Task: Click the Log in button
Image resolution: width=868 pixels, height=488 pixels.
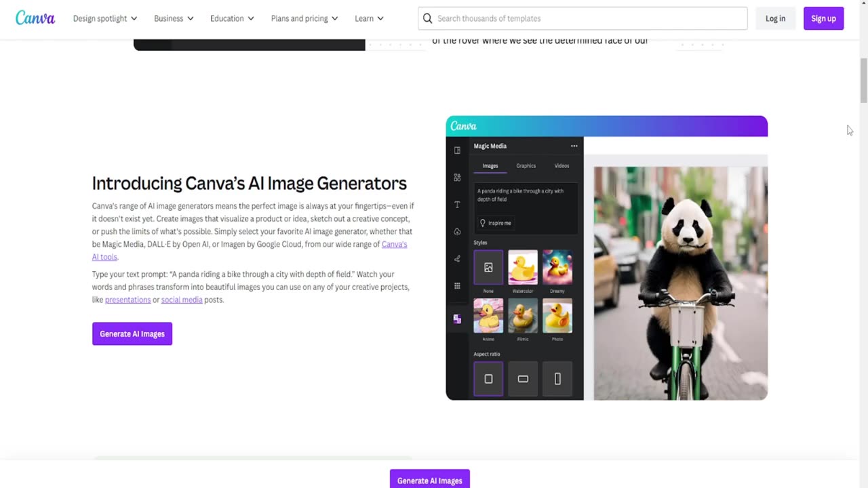Action: click(775, 18)
